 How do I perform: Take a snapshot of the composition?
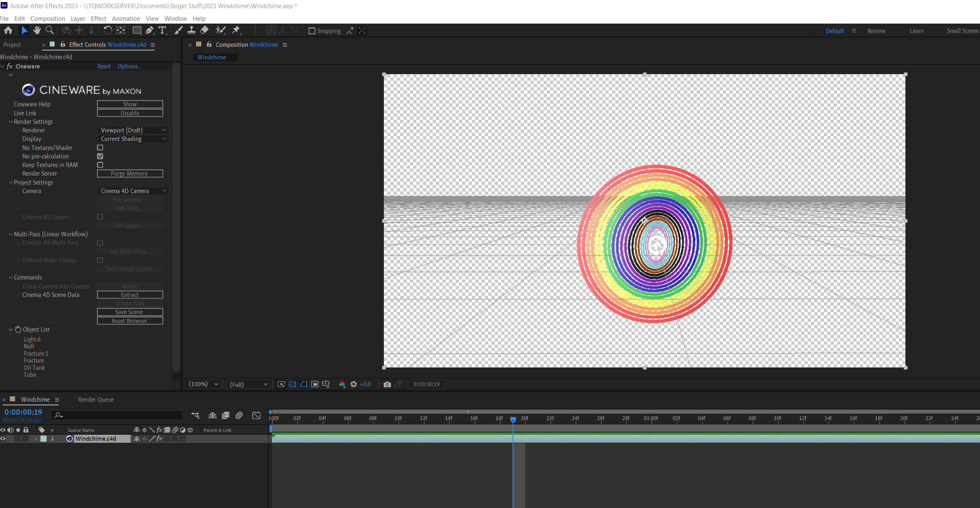coord(387,384)
